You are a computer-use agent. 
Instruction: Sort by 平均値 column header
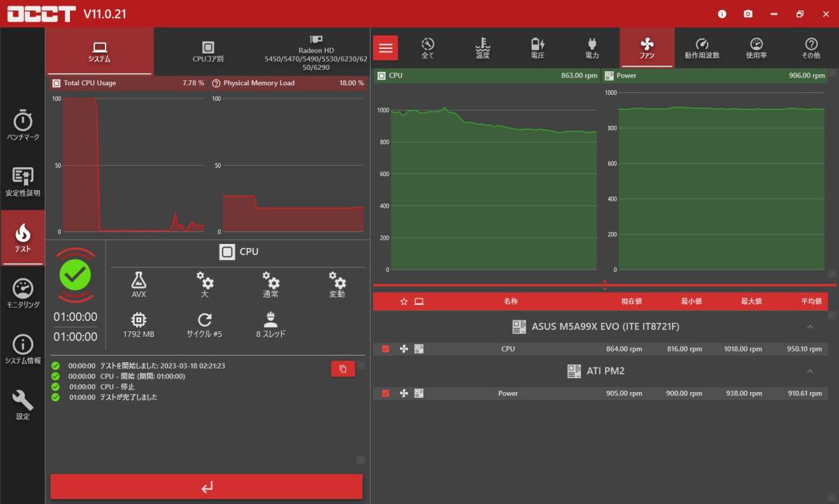click(811, 301)
